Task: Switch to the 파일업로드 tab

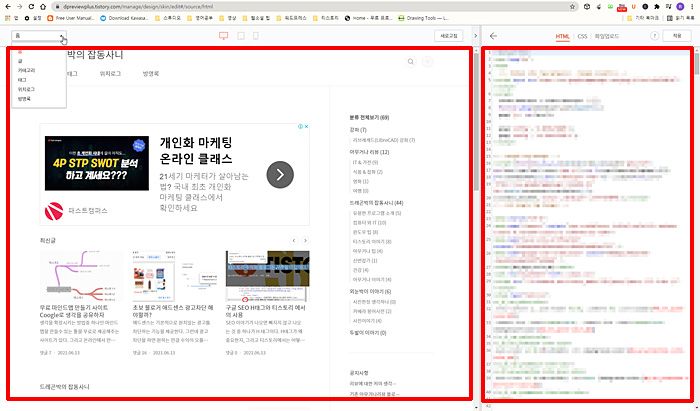Action: 607,36
